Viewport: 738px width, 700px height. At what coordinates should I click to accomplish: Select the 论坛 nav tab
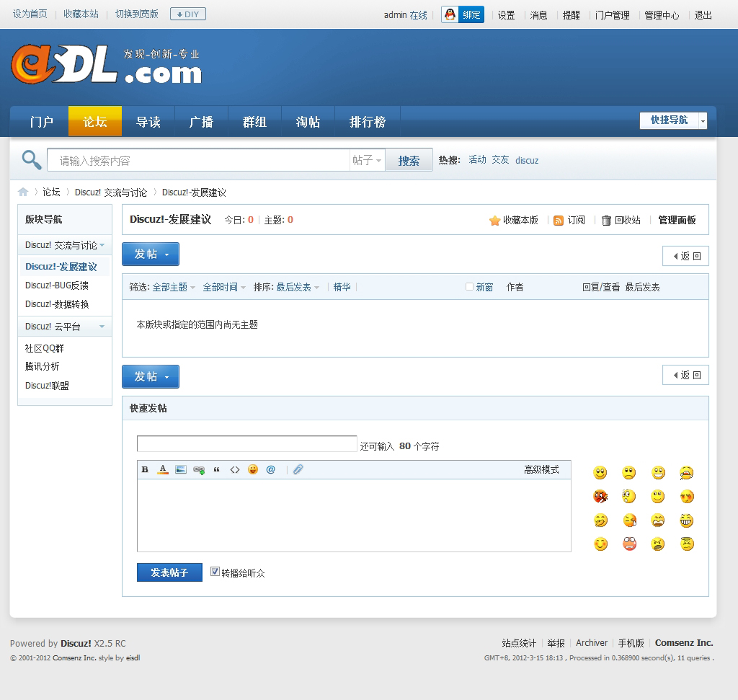95,121
